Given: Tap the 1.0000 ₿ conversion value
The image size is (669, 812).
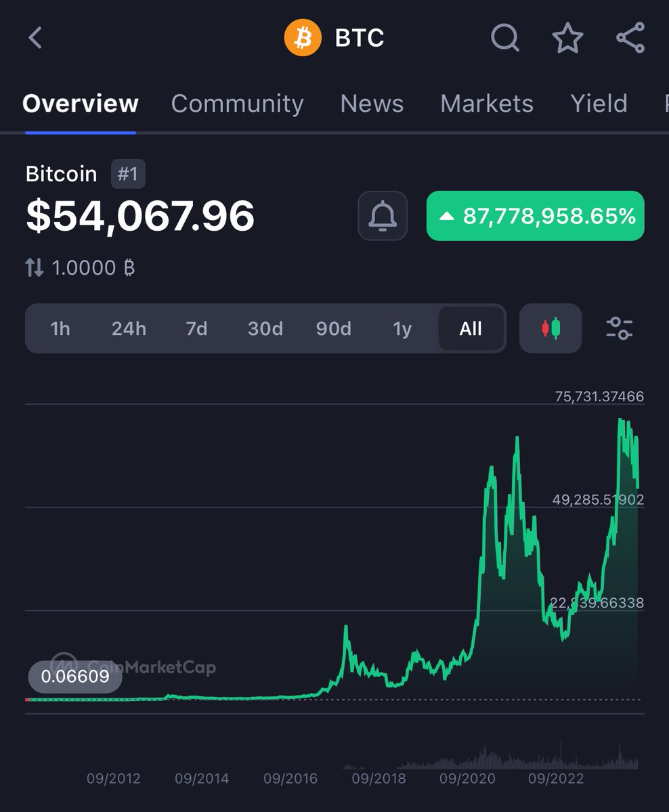Looking at the screenshot, I should (x=93, y=268).
